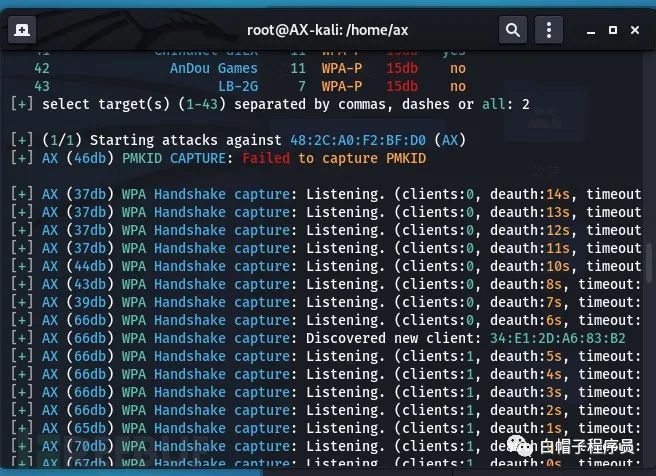656x476 pixels.
Task: Minimize the terminal window
Action: pyautogui.click(x=582, y=31)
